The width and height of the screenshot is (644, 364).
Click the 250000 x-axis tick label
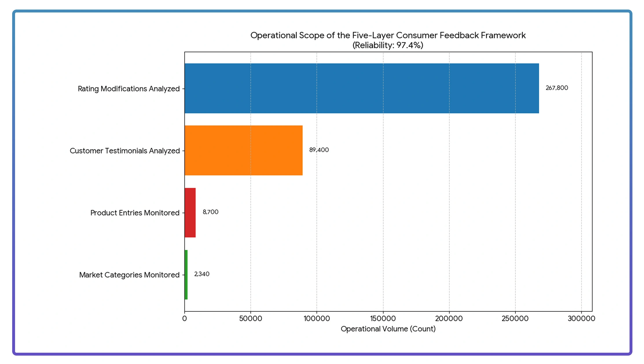[515, 319]
